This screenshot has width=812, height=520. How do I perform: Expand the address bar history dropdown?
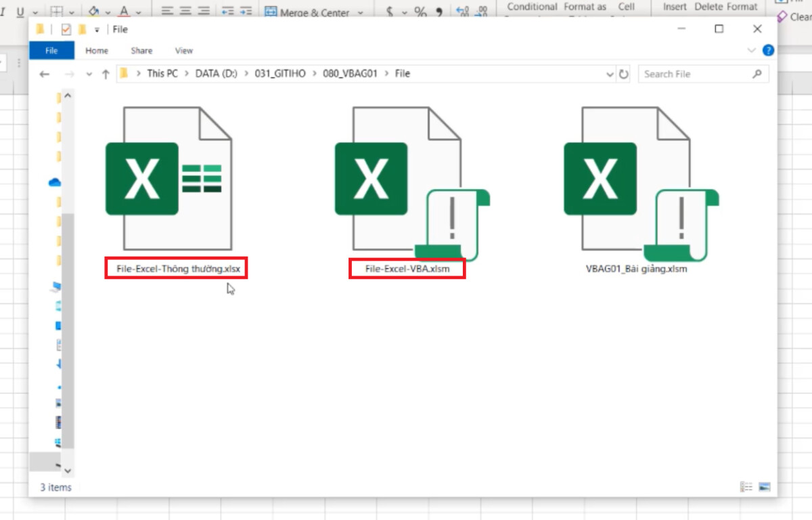coord(610,74)
